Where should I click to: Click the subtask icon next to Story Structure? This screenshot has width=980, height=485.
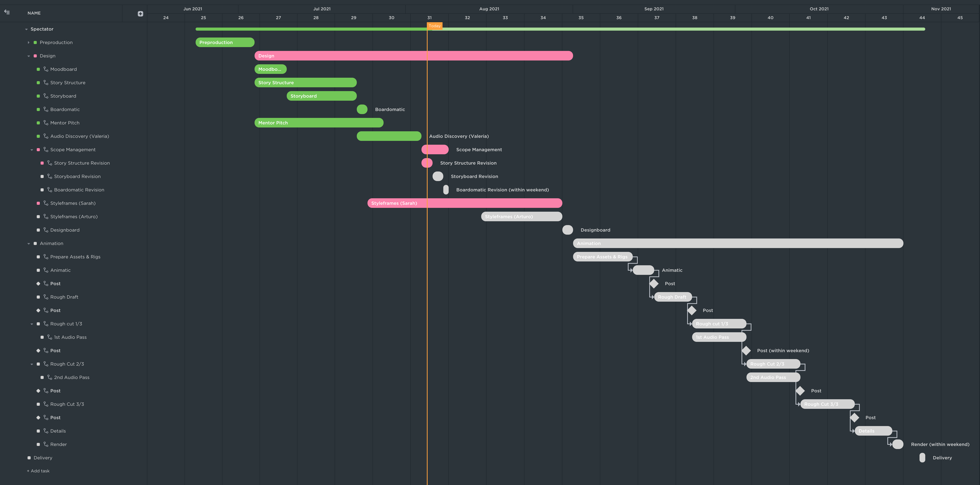pos(46,82)
